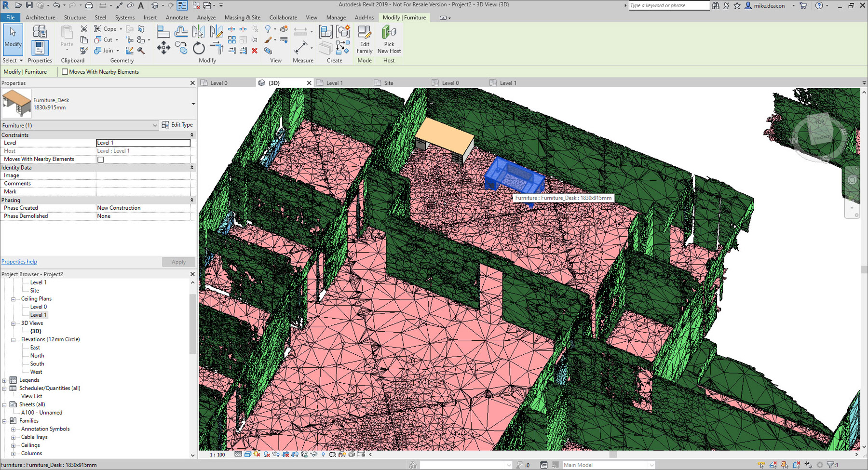Open Type Properties from the ribbon
Screen dimensions: 868x470
click(40, 32)
